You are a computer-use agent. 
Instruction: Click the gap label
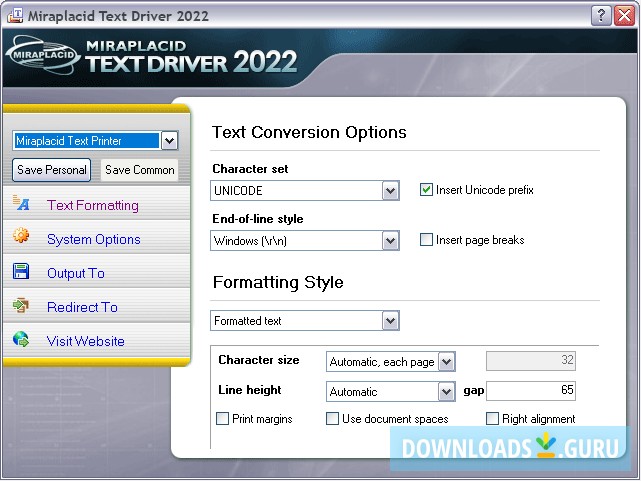pos(474,391)
